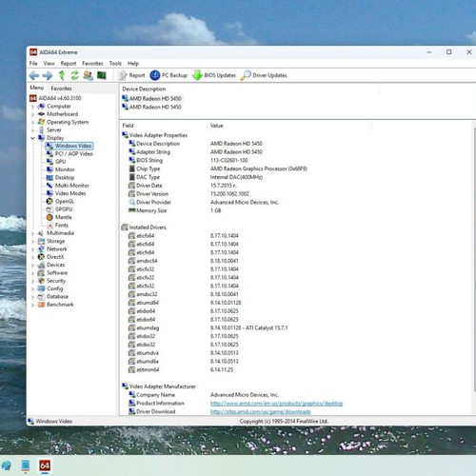476x476 pixels.
Task: Click the blue server app taskbar icon
Action: tap(26, 466)
